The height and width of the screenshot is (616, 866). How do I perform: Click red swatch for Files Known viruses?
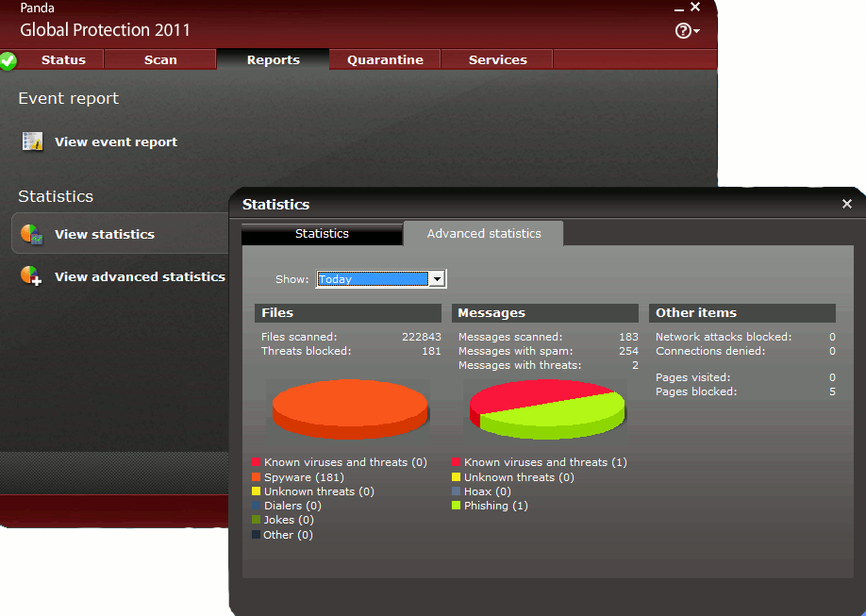click(257, 462)
